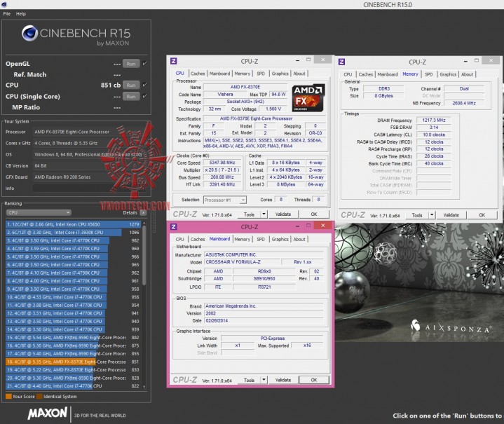Run the CPU benchmark

coord(131,86)
